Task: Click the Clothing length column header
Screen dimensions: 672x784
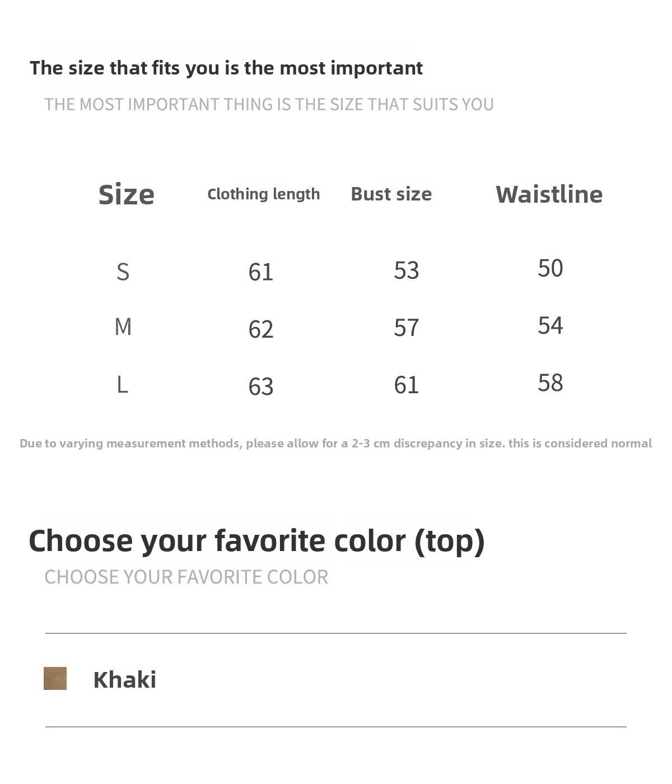Action: (263, 194)
